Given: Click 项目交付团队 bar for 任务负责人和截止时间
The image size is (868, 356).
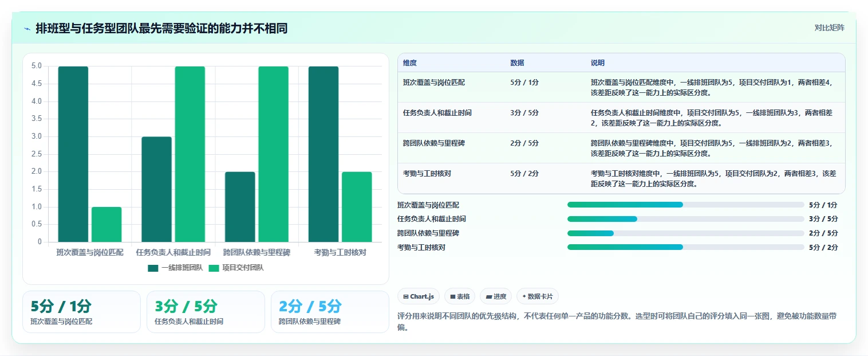Looking at the screenshot, I should tap(190, 154).
